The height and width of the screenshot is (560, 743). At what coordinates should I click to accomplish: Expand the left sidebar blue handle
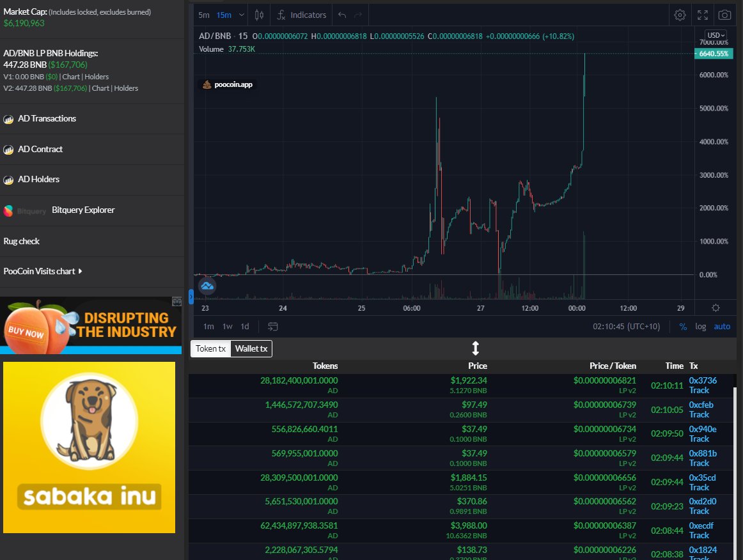[191, 297]
